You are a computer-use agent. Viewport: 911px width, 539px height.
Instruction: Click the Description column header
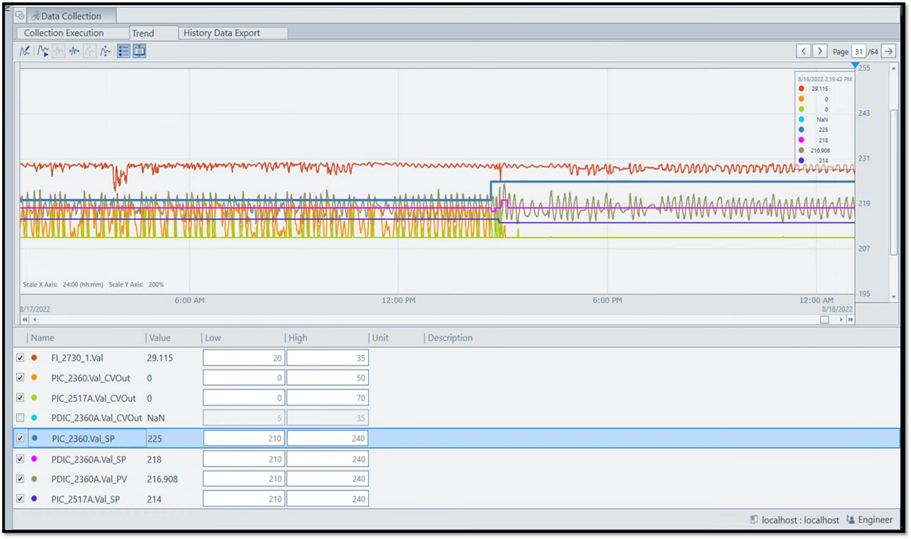[450, 337]
